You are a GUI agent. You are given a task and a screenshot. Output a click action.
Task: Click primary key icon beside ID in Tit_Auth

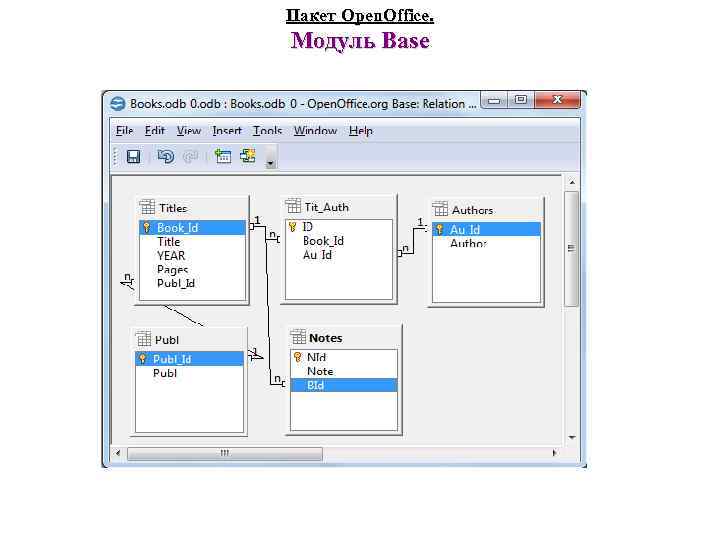292,226
